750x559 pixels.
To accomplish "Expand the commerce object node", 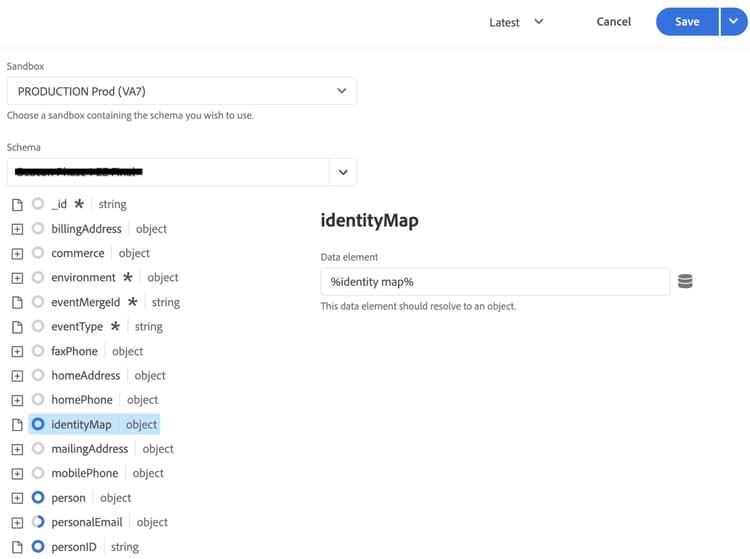I will 17,253.
